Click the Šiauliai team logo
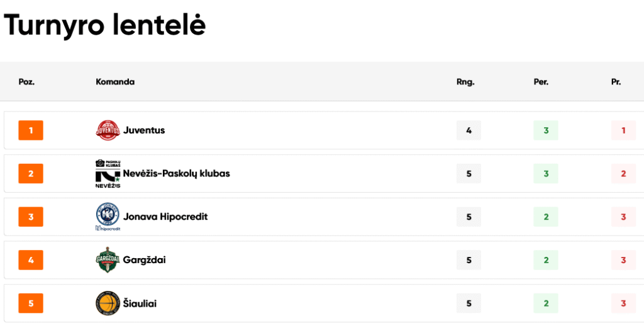Image resolution: width=644 pixels, height=323 pixels. point(108,303)
